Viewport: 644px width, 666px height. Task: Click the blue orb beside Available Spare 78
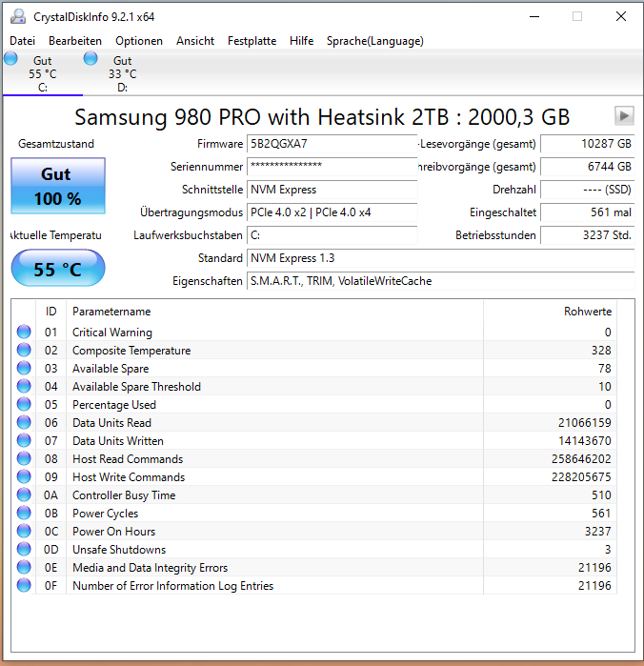24,369
